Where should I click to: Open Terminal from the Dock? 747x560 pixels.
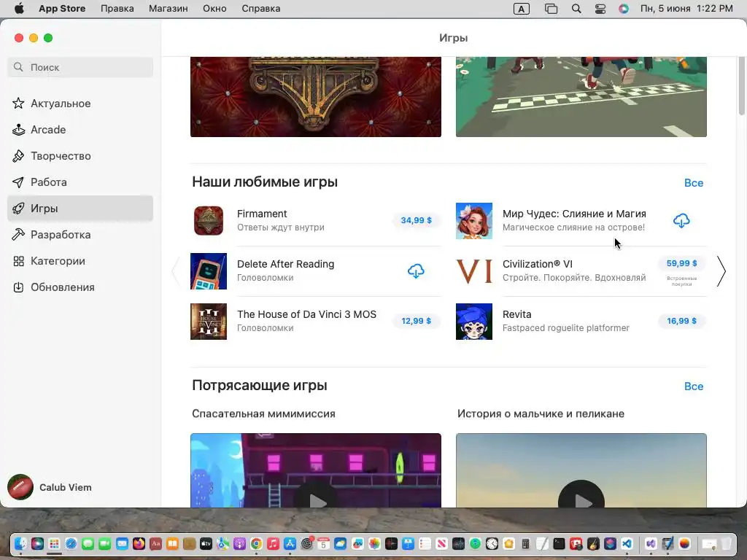(560, 543)
